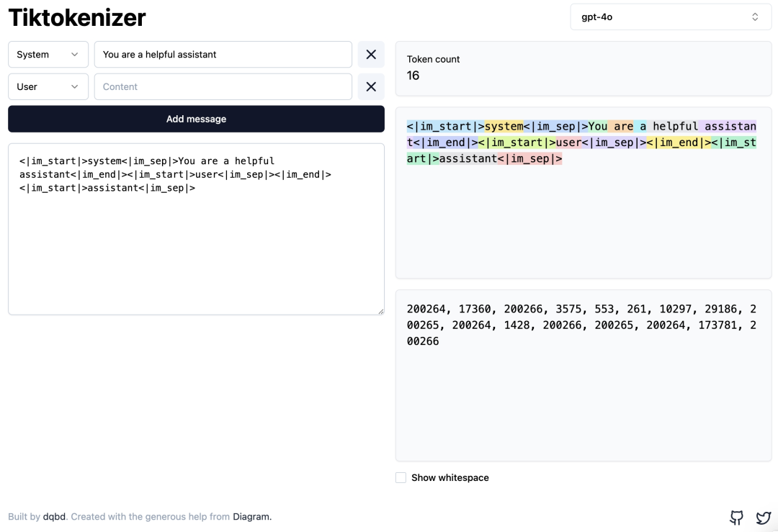Viewport: 778px width, 532px height.
Task: Click the highlighted 'assistant' token on last line
Action: click(x=468, y=158)
